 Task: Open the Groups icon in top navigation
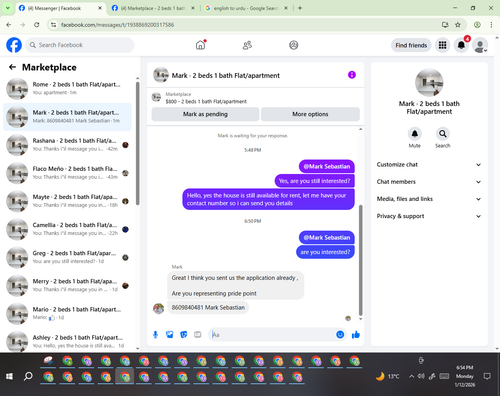(x=294, y=45)
